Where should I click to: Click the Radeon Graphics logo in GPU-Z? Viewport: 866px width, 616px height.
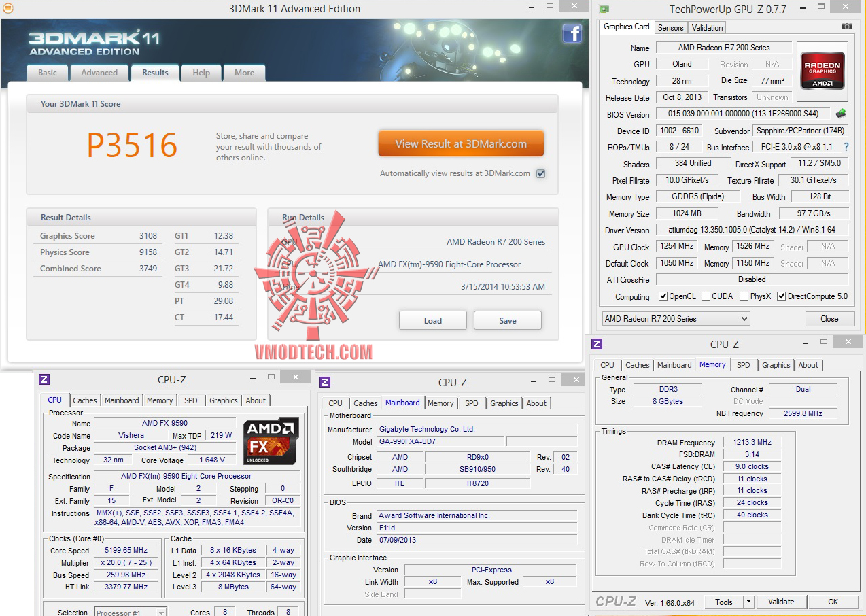tap(822, 71)
